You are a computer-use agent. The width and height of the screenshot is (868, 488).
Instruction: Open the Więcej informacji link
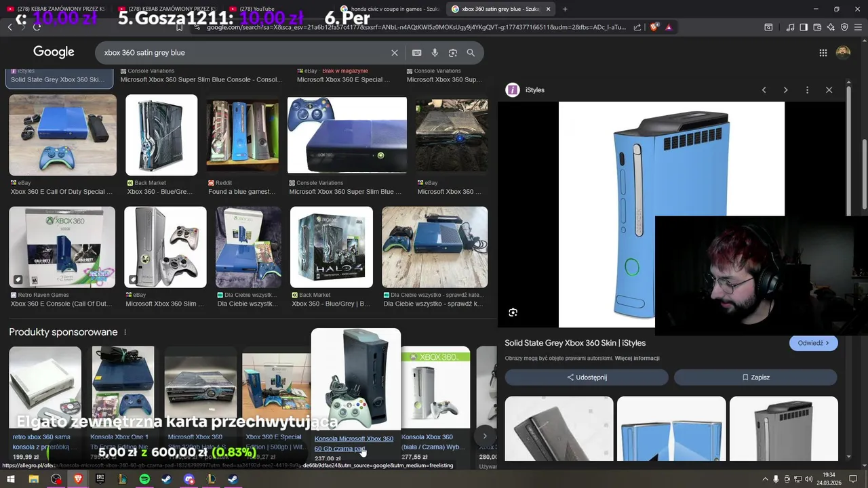(637, 359)
